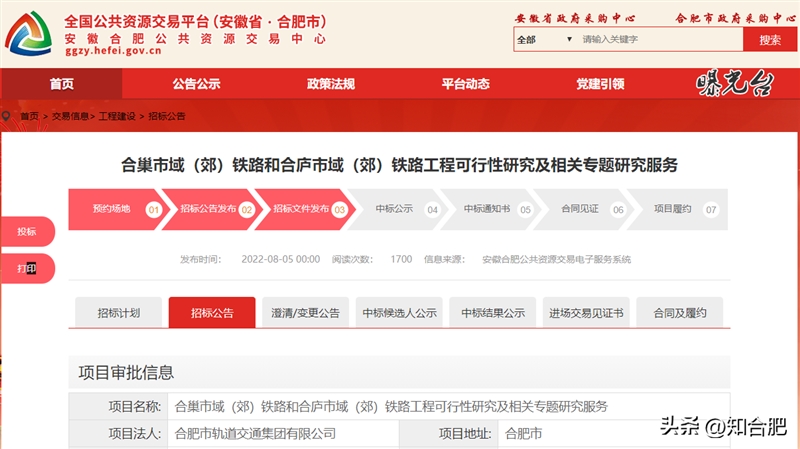Viewport: 800px width, 449px height.
Task: Switch to the 澄清/变更公告 tab
Action: (305, 313)
